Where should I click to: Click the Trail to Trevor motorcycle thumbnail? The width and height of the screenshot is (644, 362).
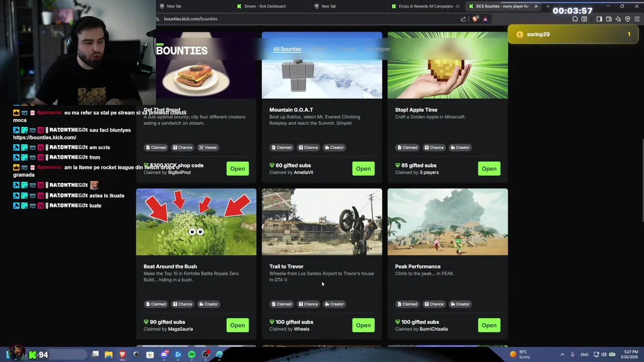click(x=322, y=222)
